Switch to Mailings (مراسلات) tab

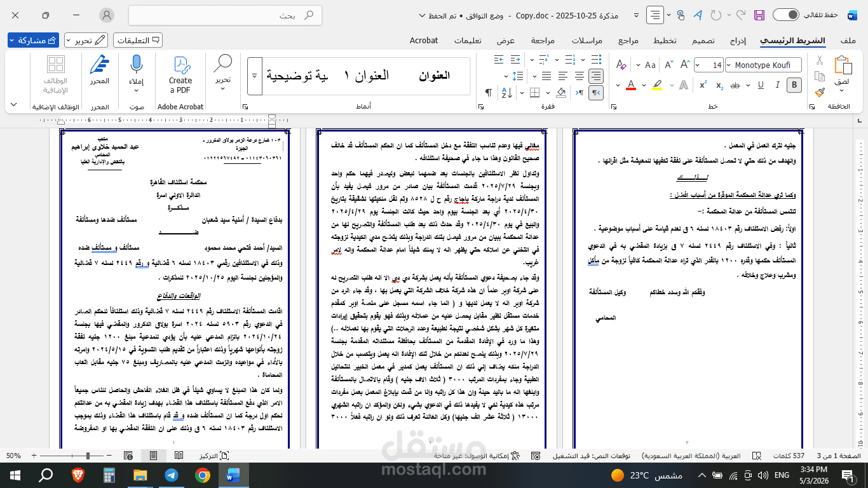pyautogui.click(x=587, y=40)
